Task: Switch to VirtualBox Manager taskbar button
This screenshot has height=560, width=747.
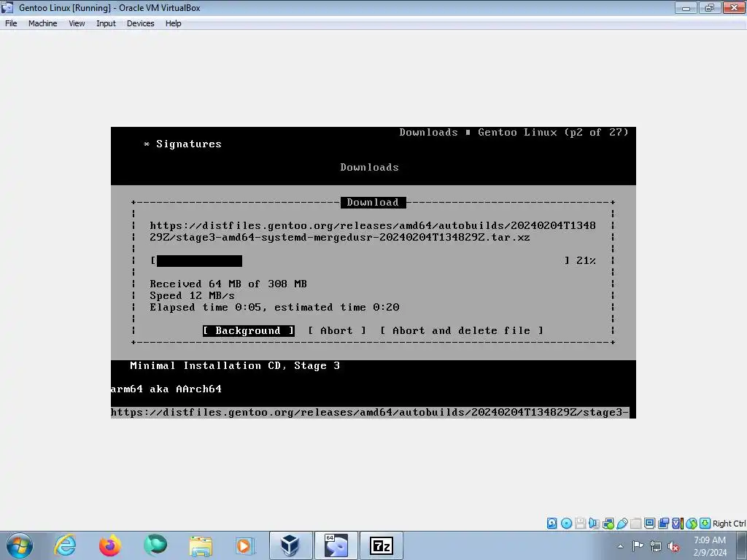Action: 290,545
